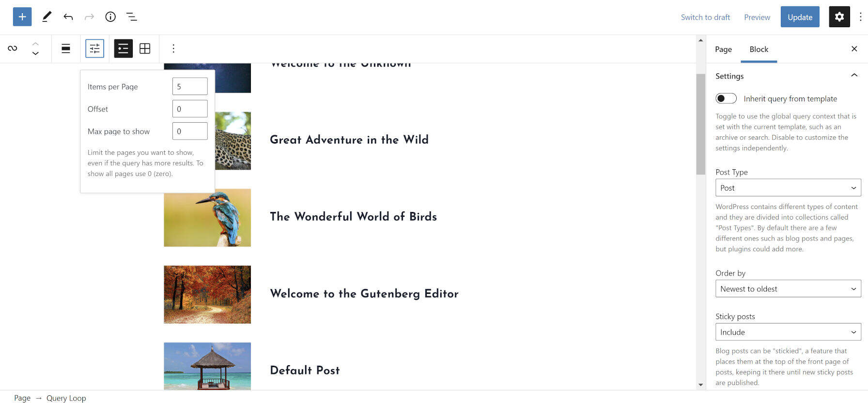868x403 pixels.
Task: Open the document details info icon
Action: click(110, 16)
